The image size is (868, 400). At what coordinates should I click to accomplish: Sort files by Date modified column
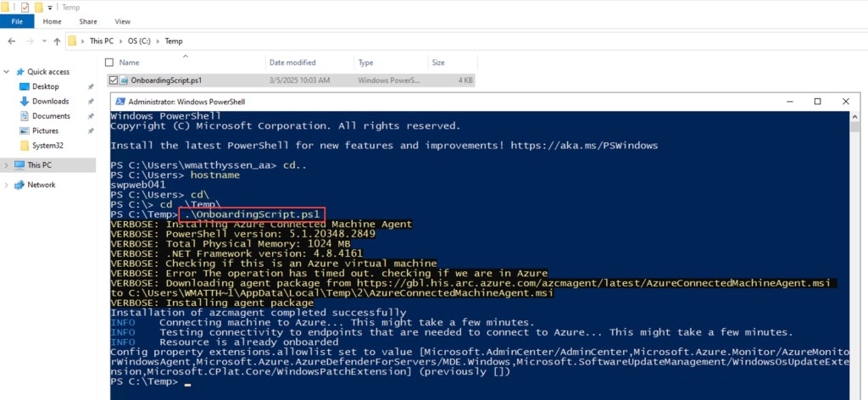pyautogui.click(x=292, y=62)
